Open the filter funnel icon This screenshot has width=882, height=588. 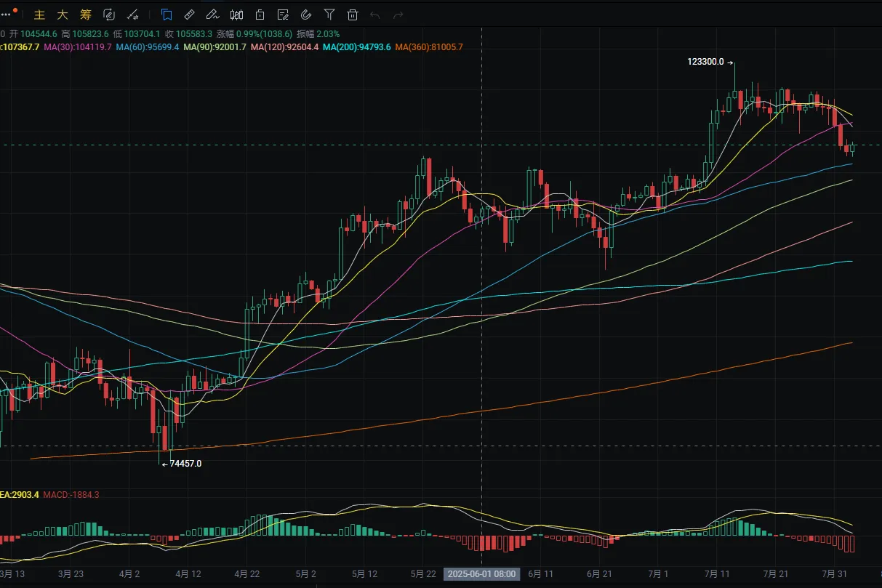pos(329,15)
